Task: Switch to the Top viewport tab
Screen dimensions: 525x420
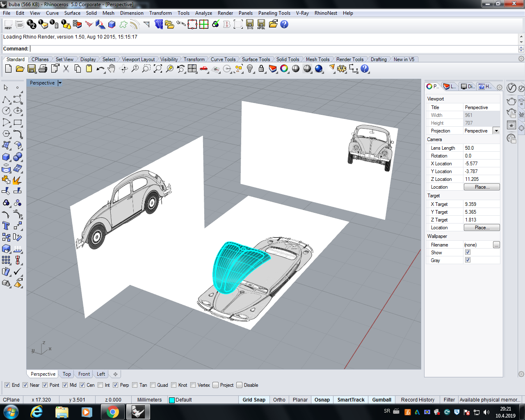Action: pyautogui.click(x=67, y=374)
